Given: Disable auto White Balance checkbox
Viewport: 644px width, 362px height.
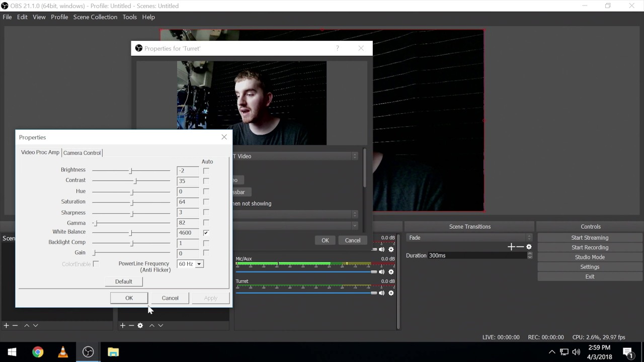Looking at the screenshot, I should (x=206, y=233).
